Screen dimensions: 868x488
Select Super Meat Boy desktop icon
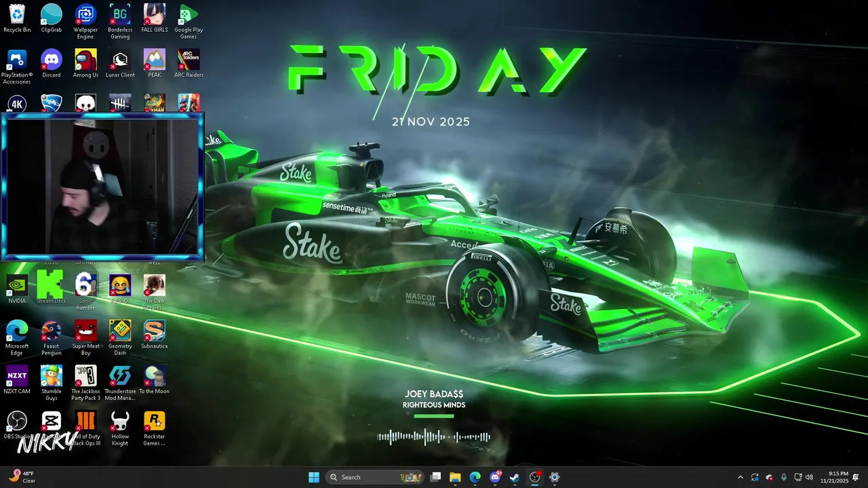pyautogui.click(x=85, y=338)
